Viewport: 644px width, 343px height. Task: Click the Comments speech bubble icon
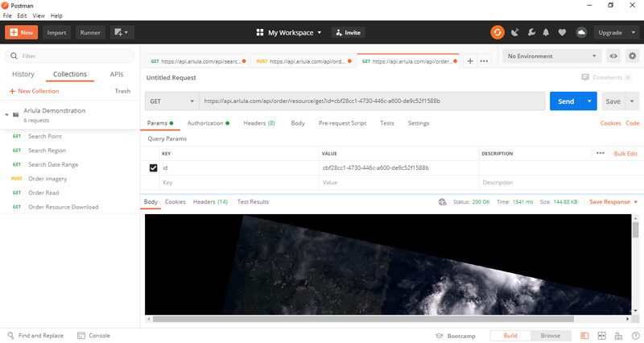585,77
